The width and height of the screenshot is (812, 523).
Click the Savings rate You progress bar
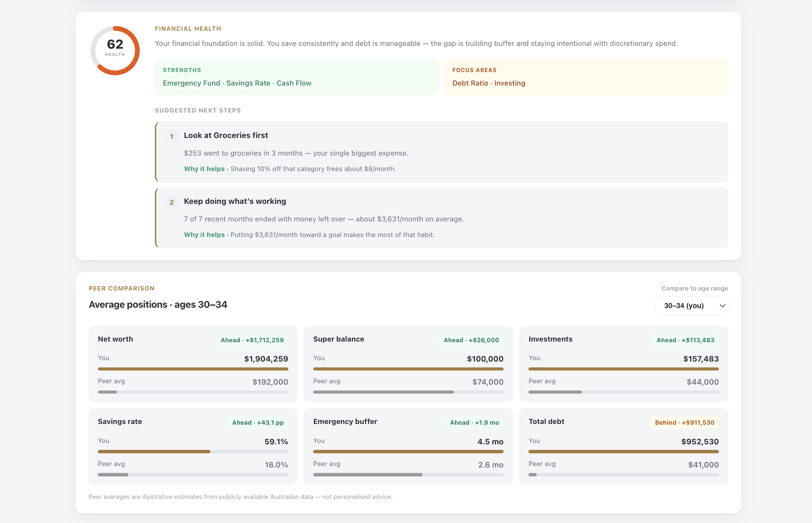tap(193, 452)
